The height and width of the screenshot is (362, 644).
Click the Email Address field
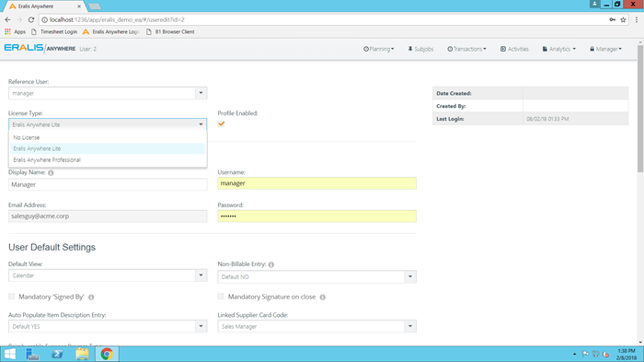pyautogui.click(x=108, y=216)
